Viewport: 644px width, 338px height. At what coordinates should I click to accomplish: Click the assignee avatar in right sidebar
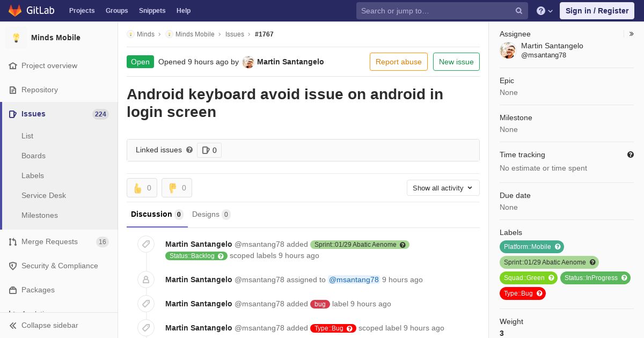pyautogui.click(x=508, y=50)
